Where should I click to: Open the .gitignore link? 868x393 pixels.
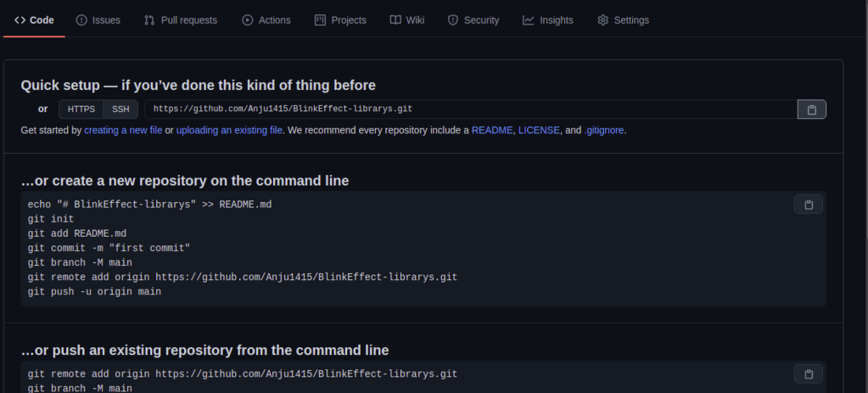tap(604, 130)
